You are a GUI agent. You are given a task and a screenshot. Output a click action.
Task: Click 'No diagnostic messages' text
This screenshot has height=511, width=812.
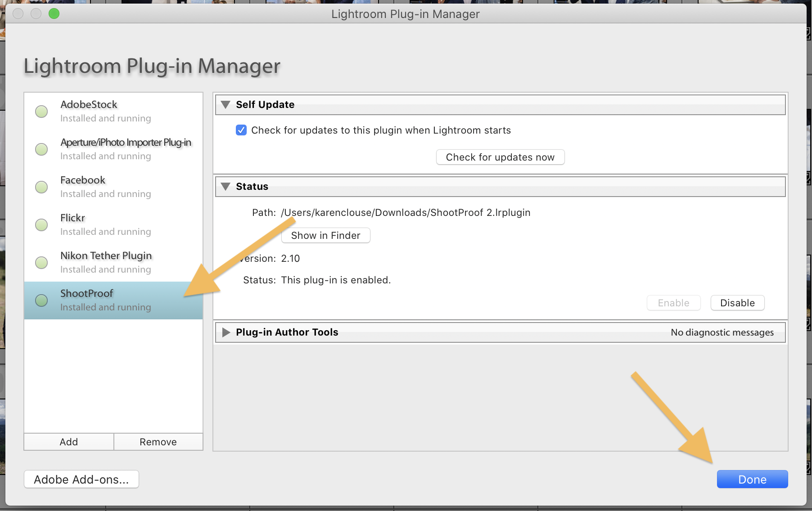pyautogui.click(x=722, y=332)
